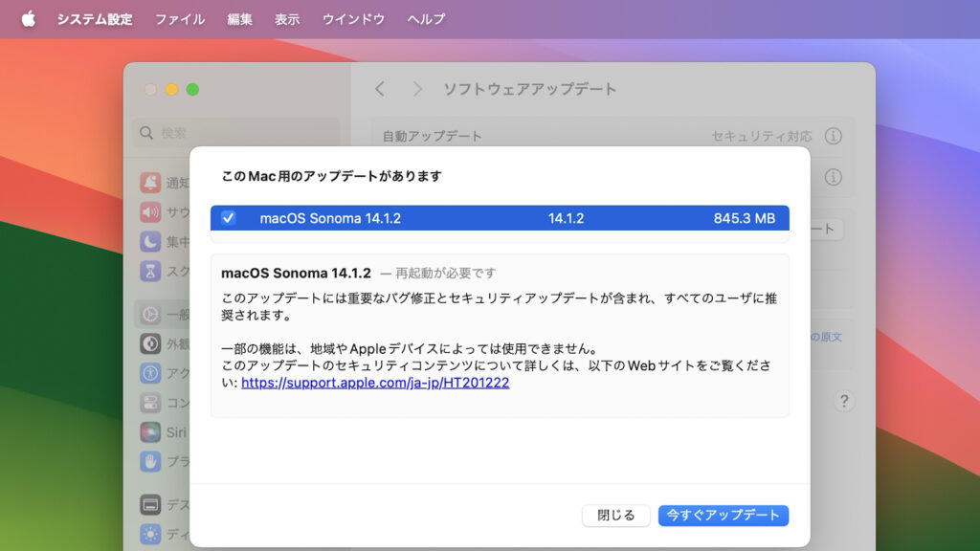Click the 今すぐアップデート button
Screen dimensions: 980x551
pos(723,516)
